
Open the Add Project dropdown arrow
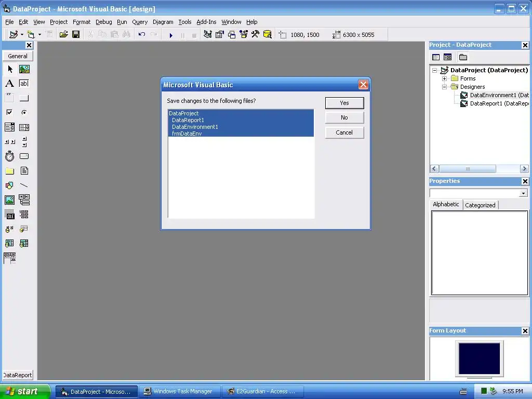pos(22,35)
